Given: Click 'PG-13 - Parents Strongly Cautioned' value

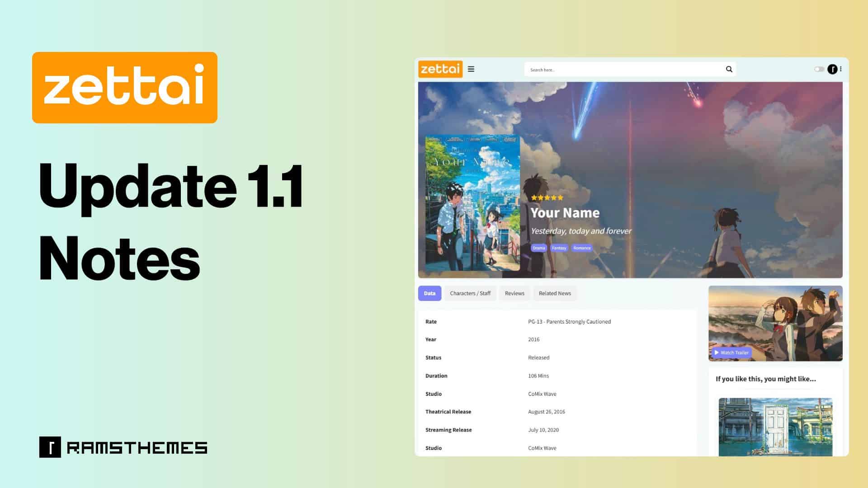Looking at the screenshot, I should (569, 322).
